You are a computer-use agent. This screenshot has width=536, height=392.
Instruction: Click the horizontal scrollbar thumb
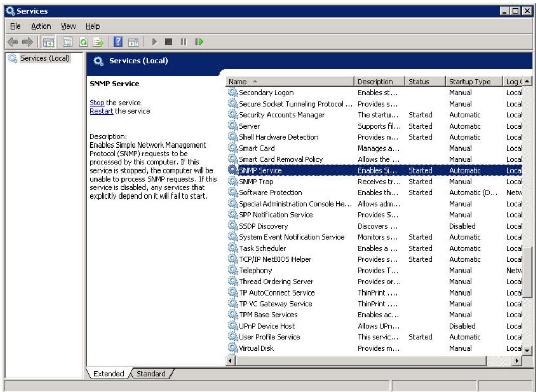point(360,360)
